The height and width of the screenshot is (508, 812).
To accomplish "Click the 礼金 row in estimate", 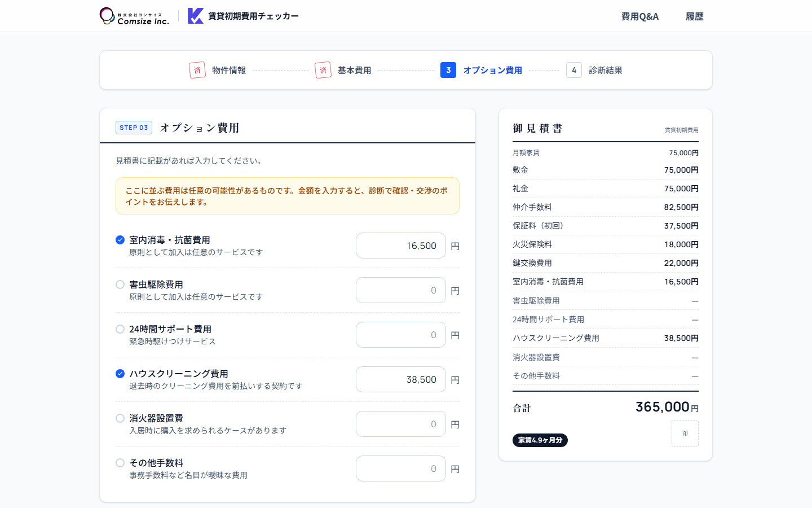I will [606, 189].
